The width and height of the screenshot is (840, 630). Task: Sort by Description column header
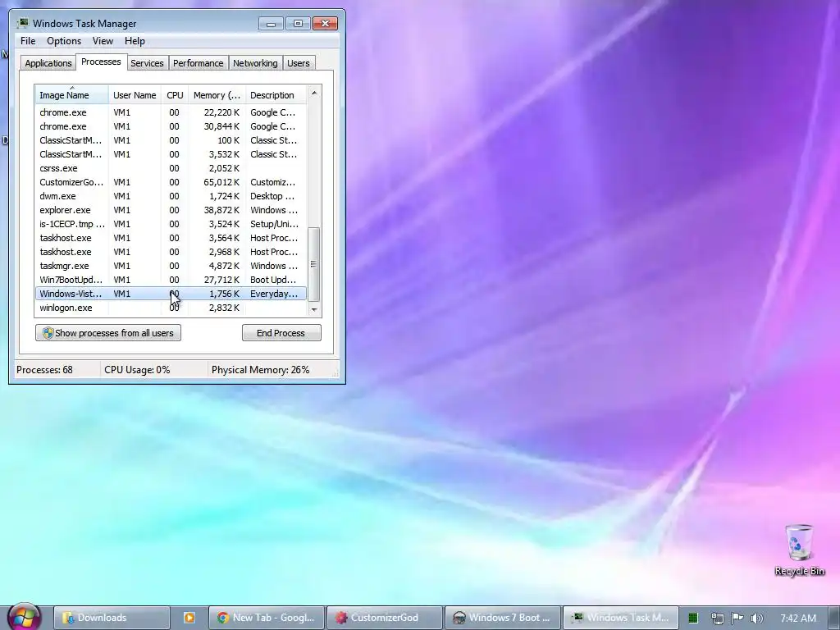(x=276, y=95)
